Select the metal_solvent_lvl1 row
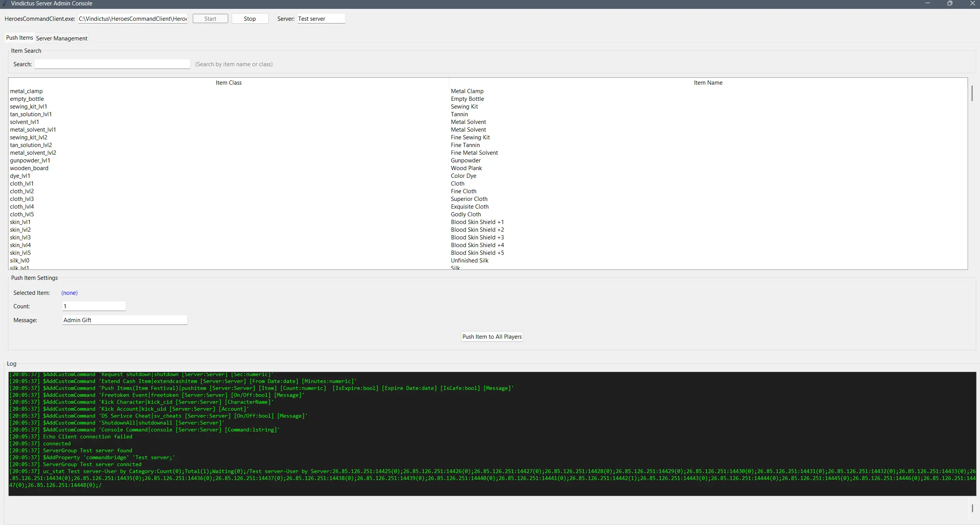 pos(488,130)
